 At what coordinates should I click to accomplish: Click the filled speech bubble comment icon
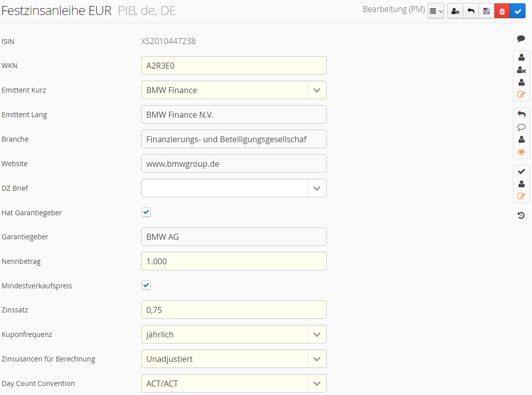(x=521, y=39)
